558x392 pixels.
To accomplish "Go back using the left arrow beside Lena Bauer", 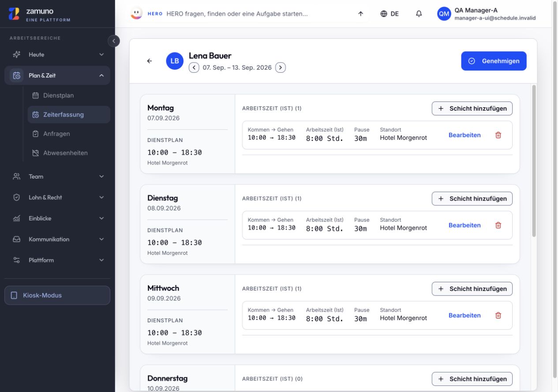I will tap(150, 61).
